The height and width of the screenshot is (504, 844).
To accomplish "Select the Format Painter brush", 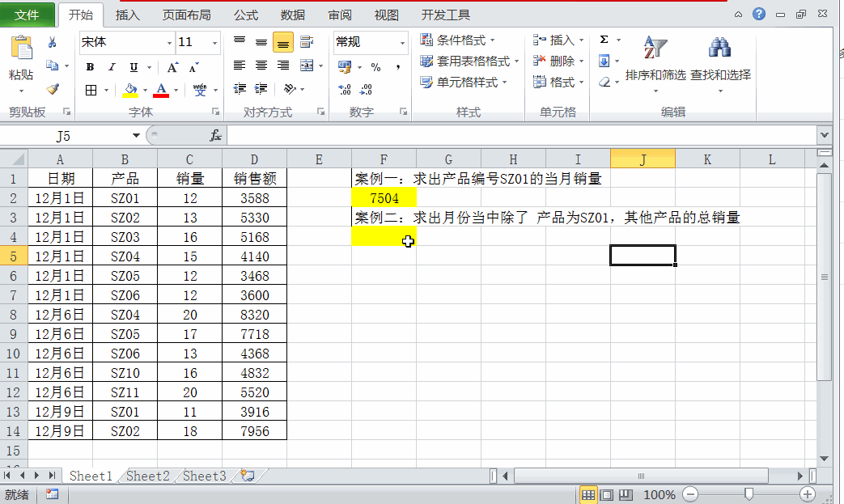I will point(53,89).
